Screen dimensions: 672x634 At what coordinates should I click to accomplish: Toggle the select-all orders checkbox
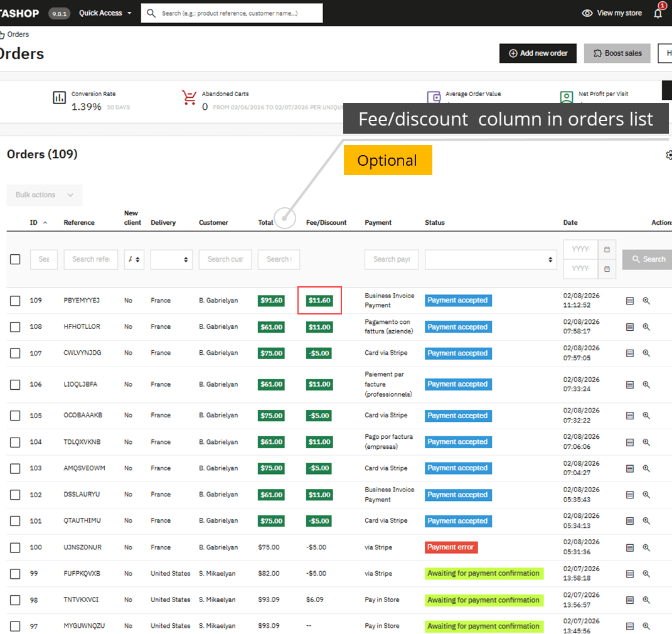click(x=15, y=259)
